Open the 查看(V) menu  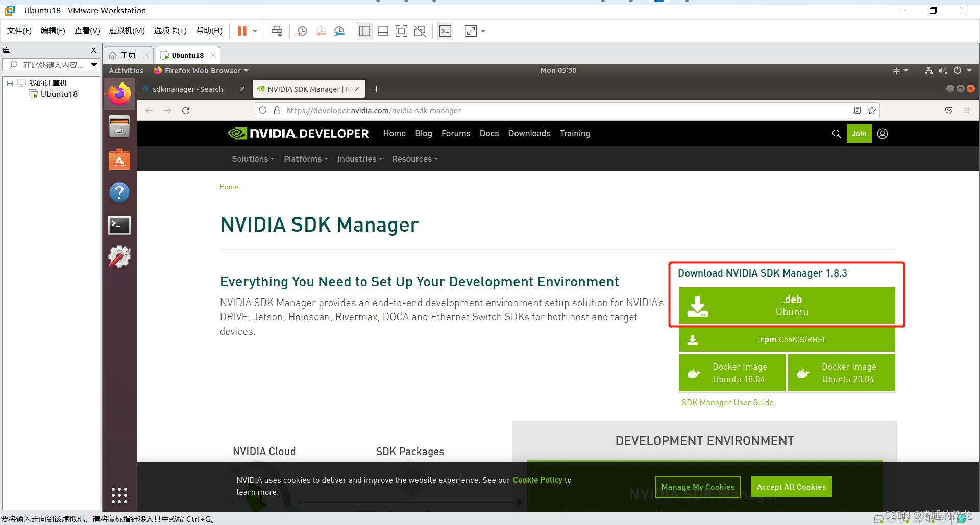pyautogui.click(x=87, y=31)
